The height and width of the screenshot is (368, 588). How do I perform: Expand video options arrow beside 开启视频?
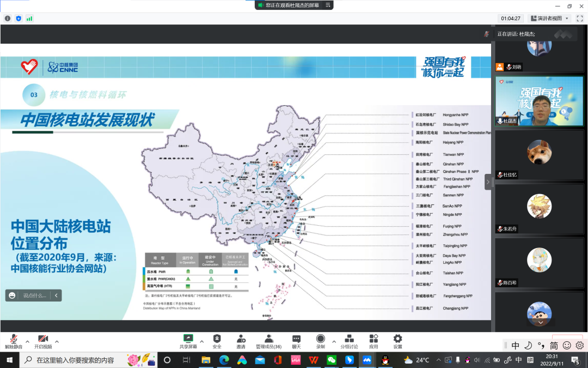tap(57, 341)
